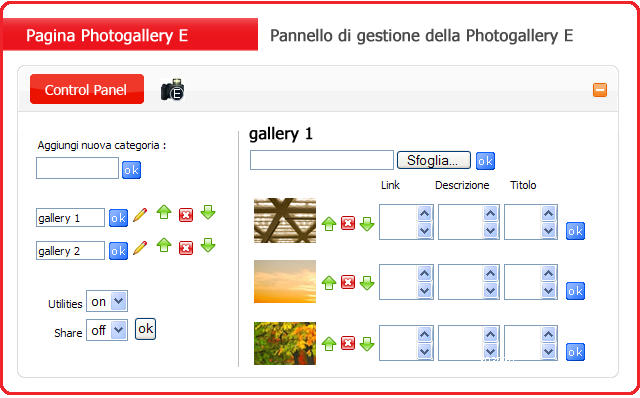Click Sfoglia... to browse for a file
This screenshot has height=398, width=640.
click(433, 160)
